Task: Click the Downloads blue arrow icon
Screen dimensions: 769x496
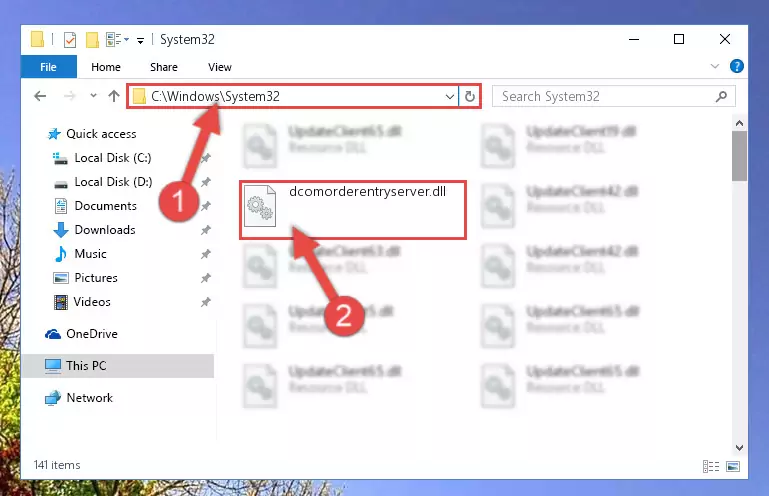Action: [61, 230]
